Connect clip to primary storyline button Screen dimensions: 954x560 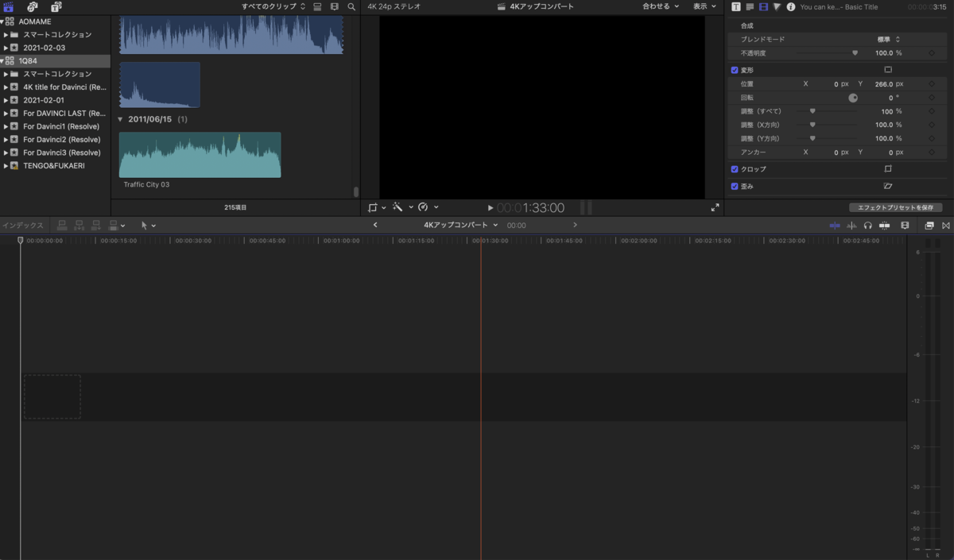point(62,226)
